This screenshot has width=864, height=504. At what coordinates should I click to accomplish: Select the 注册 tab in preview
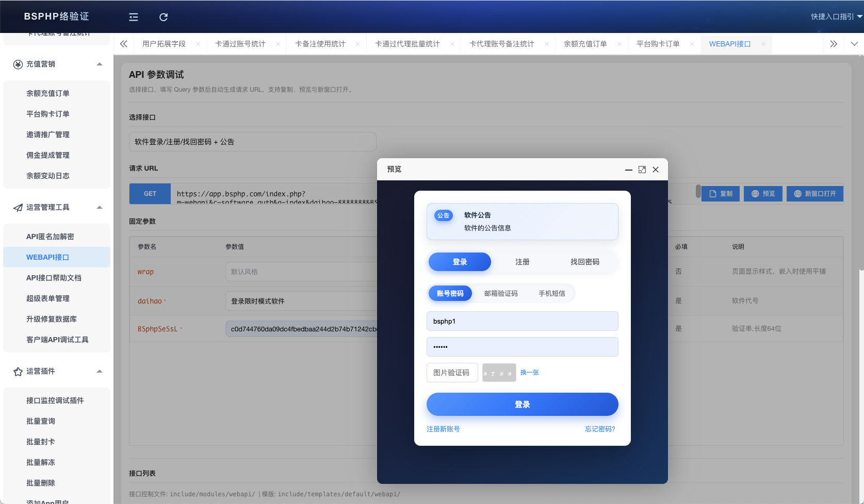point(523,262)
